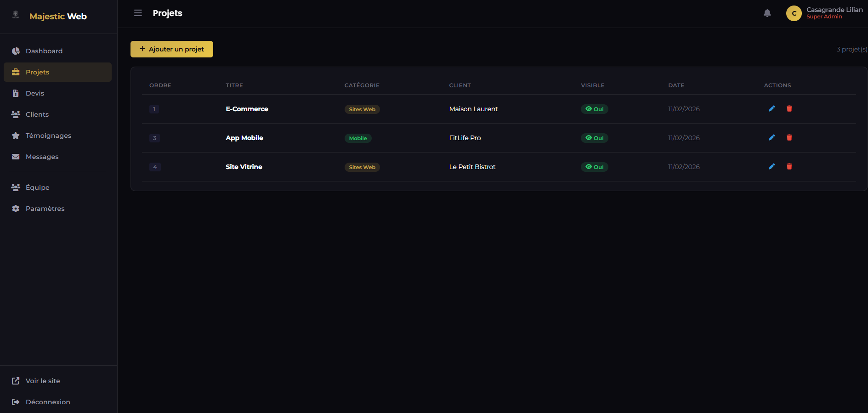
Task: Go to the Devis section
Action: pyautogui.click(x=35, y=93)
